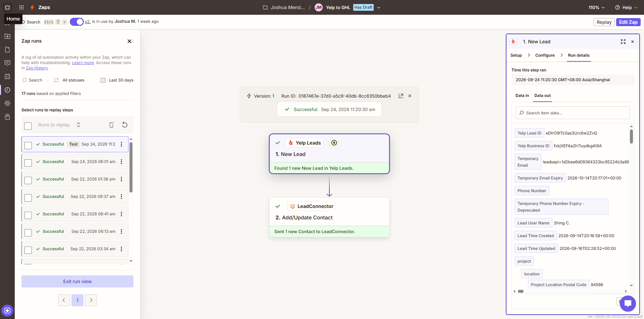The image size is (644, 319).
Task: Open the notes document icon in sidebar
Action: point(7,50)
